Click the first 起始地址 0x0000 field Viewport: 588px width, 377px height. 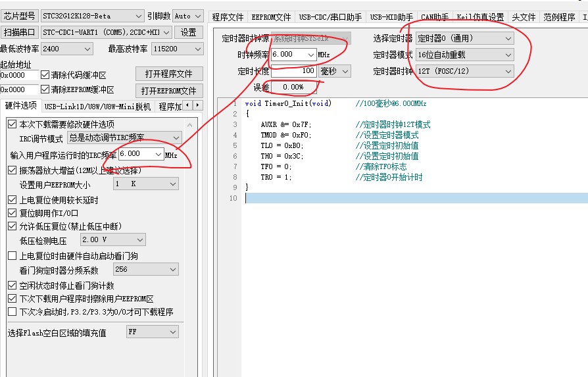(x=20, y=75)
